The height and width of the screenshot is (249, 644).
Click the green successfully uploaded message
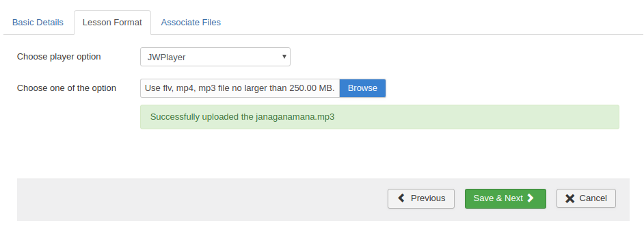[379, 117]
